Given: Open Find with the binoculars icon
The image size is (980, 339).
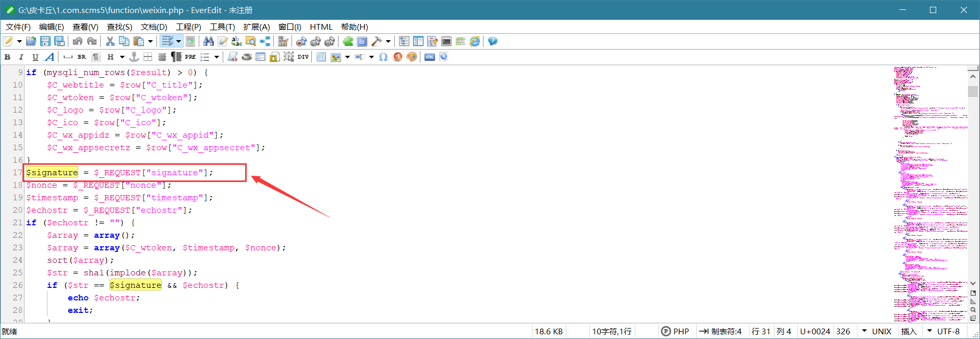Looking at the screenshot, I should (209, 41).
